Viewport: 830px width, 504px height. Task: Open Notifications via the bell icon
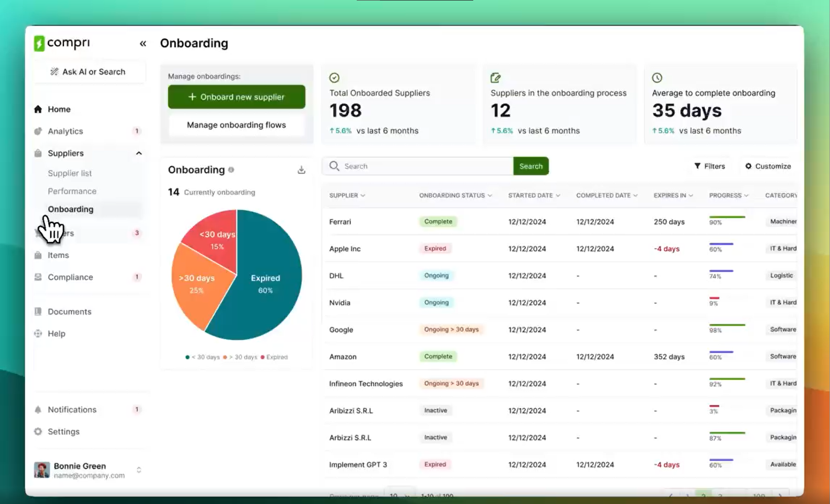click(x=38, y=410)
